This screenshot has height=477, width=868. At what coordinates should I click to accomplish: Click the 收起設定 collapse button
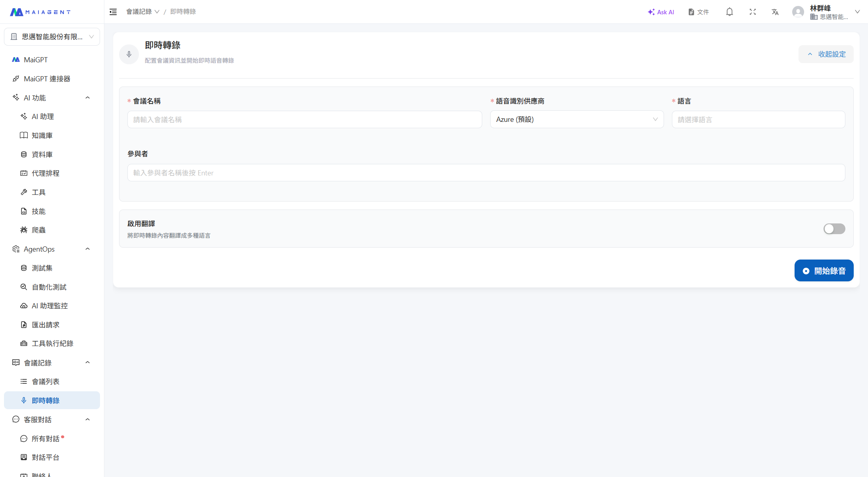pos(826,54)
